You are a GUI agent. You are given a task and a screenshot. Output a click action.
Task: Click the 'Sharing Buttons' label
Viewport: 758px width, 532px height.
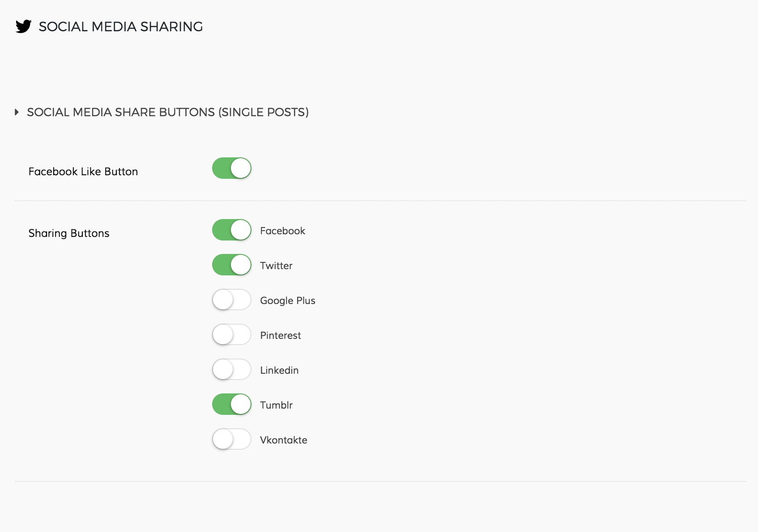(69, 233)
